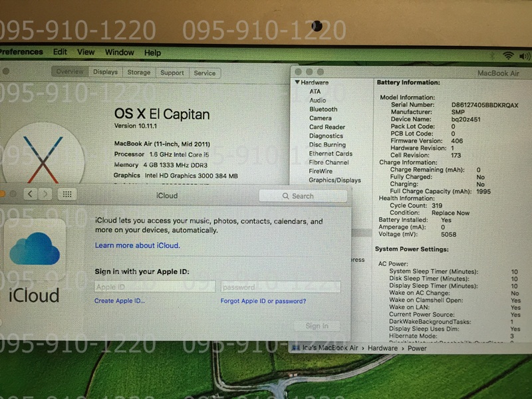The image size is (532, 399).
Task: Click Power in the path bar
Action: (x=417, y=348)
